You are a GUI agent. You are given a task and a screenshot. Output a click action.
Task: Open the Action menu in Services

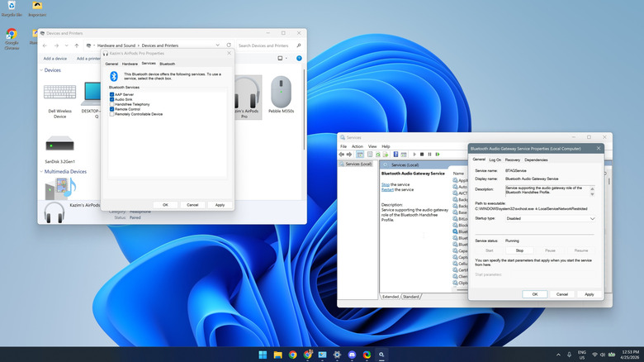pyautogui.click(x=358, y=146)
